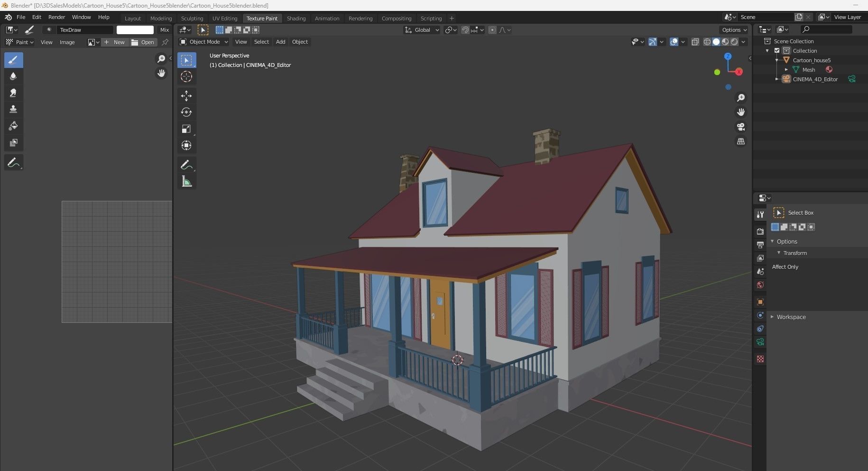
Task: Select the Annotate tool in image editor
Action: [x=13, y=162]
